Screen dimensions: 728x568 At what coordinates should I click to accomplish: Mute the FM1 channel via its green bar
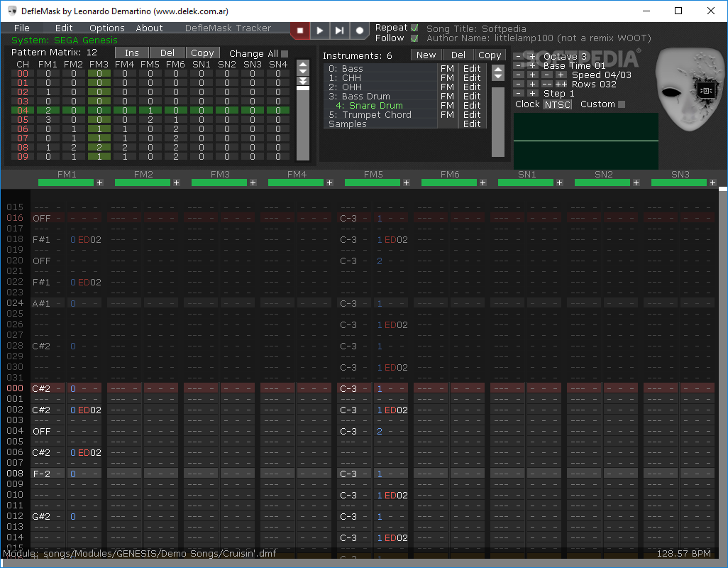66,183
